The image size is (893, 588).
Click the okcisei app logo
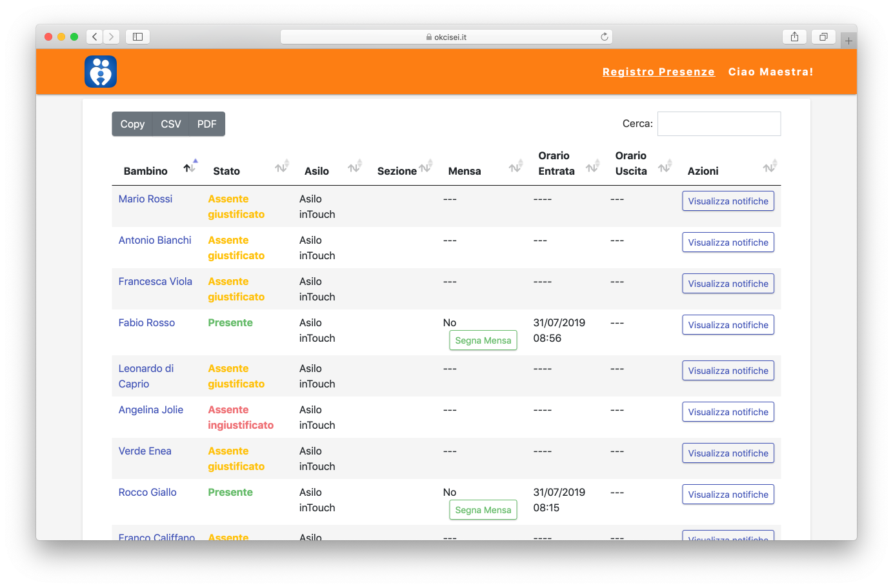click(101, 72)
